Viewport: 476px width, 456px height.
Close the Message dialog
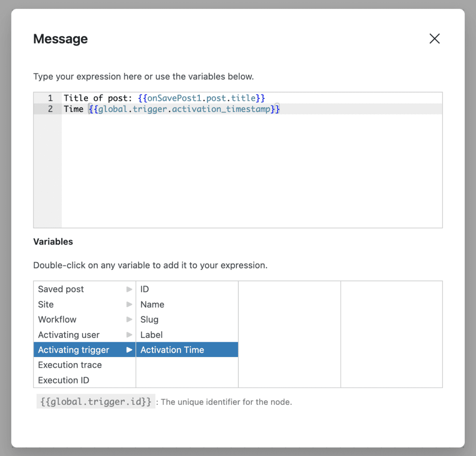pos(434,39)
